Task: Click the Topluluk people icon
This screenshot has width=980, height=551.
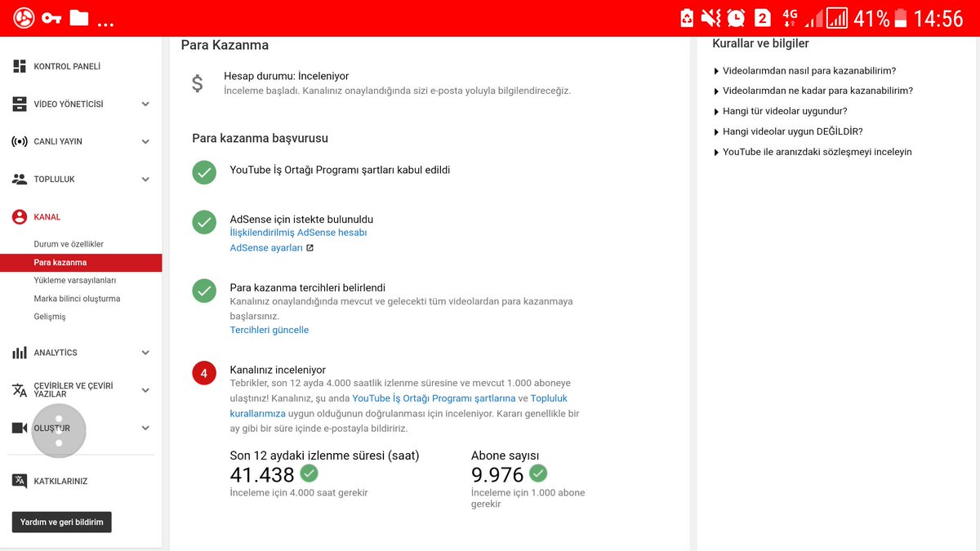Action: [20, 179]
